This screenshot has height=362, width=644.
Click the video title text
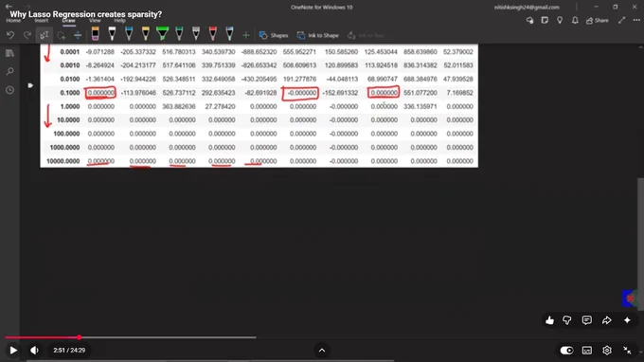86,14
